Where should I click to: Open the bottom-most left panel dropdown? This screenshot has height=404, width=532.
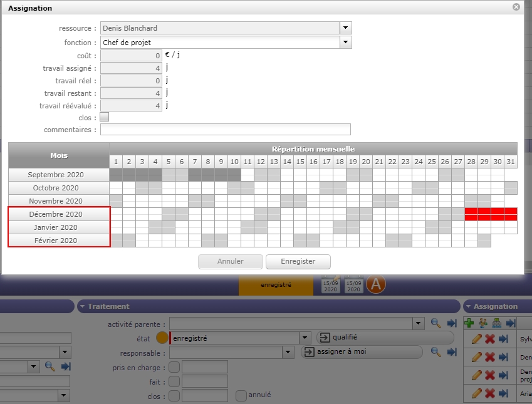click(x=63, y=395)
